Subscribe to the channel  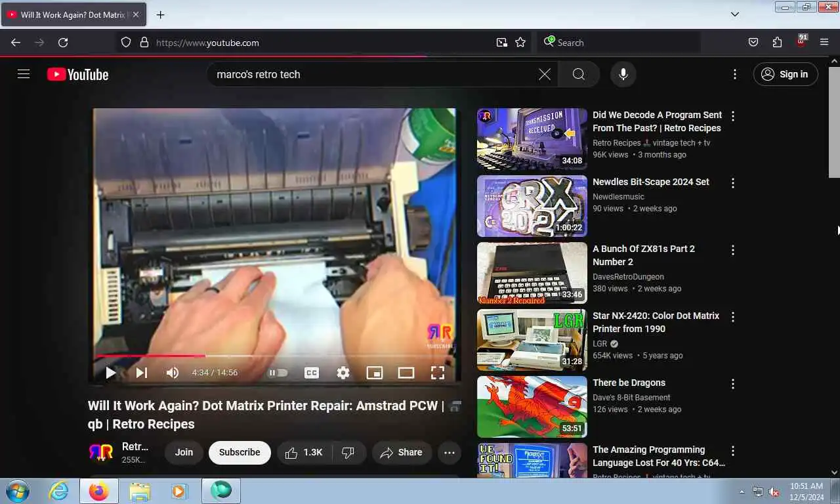pos(240,452)
